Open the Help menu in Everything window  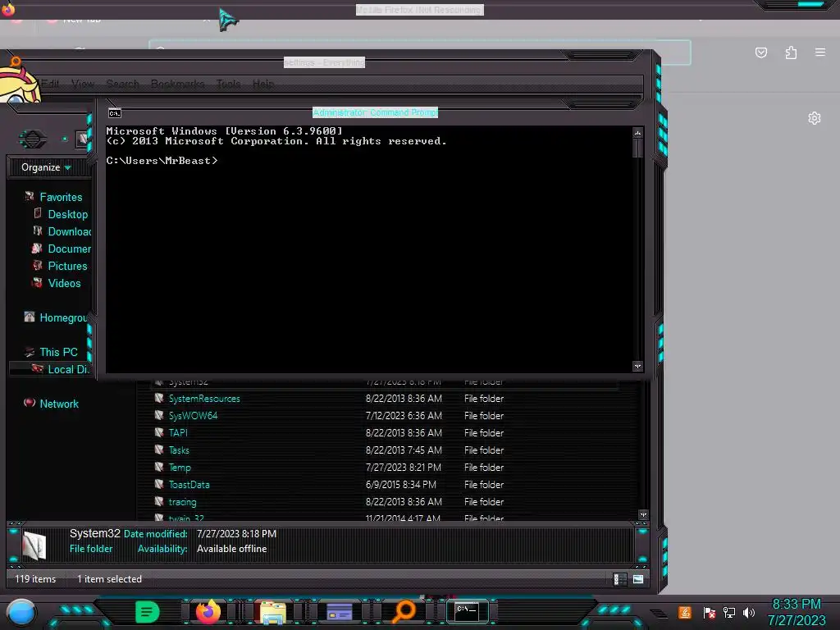coord(263,84)
